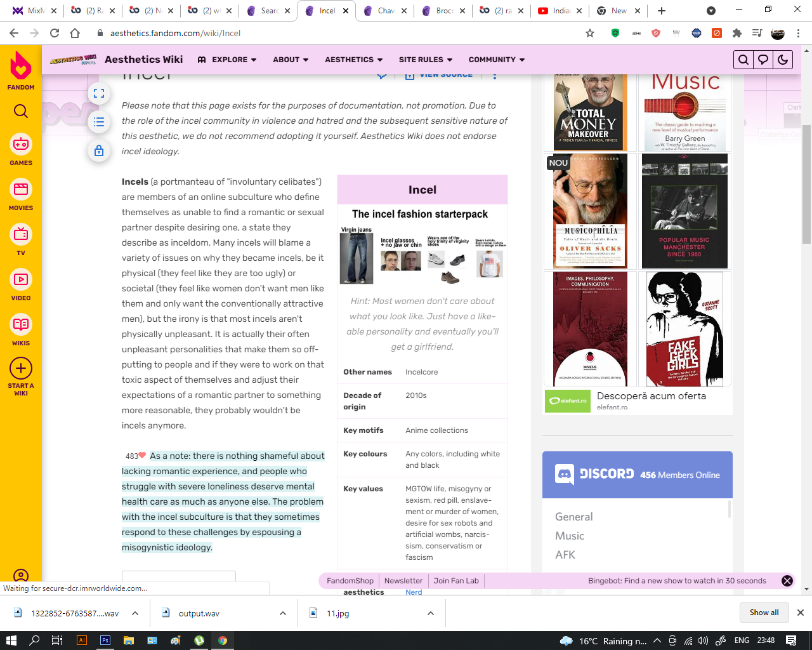Dismiss the Bingebot bottom banner
812x650 pixels.
787,581
